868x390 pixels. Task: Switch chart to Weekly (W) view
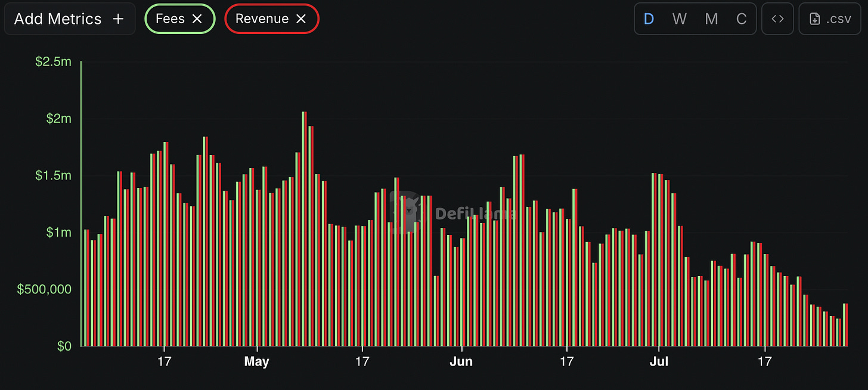[x=679, y=19]
